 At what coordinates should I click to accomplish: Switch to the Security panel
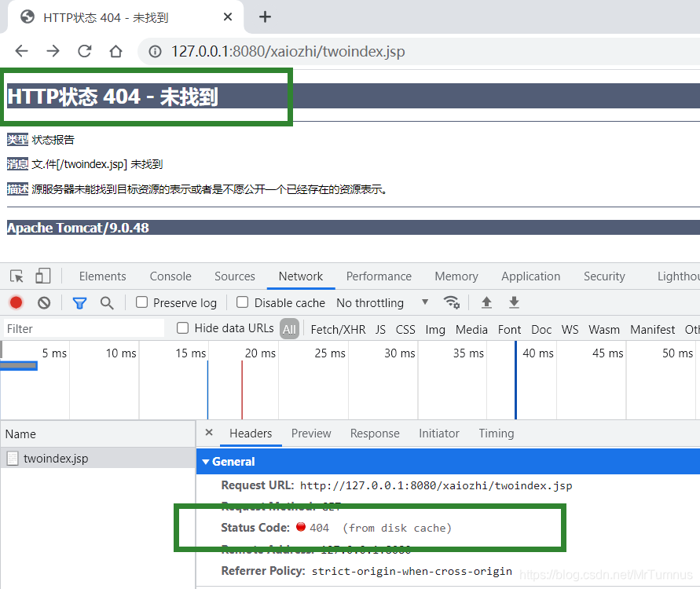point(604,276)
